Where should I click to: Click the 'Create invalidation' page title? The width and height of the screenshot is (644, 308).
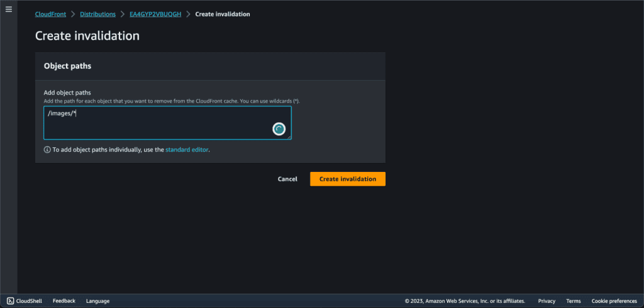(87, 36)
